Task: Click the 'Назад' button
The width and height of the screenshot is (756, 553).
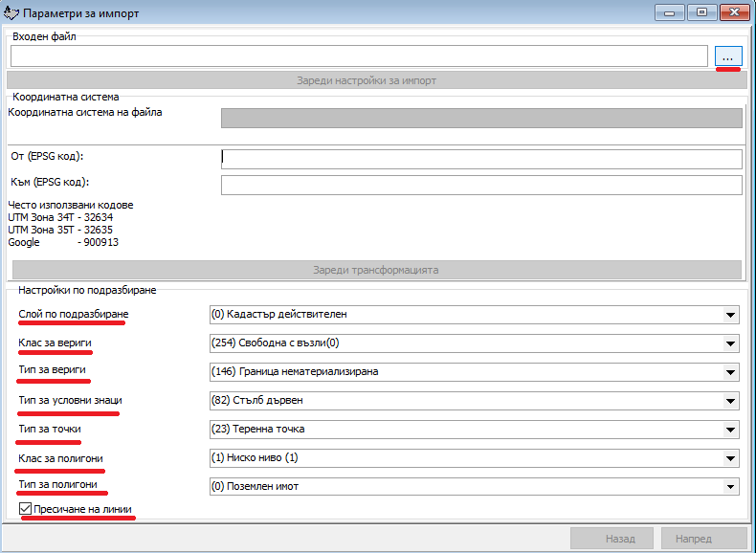Action: point(612,539)
